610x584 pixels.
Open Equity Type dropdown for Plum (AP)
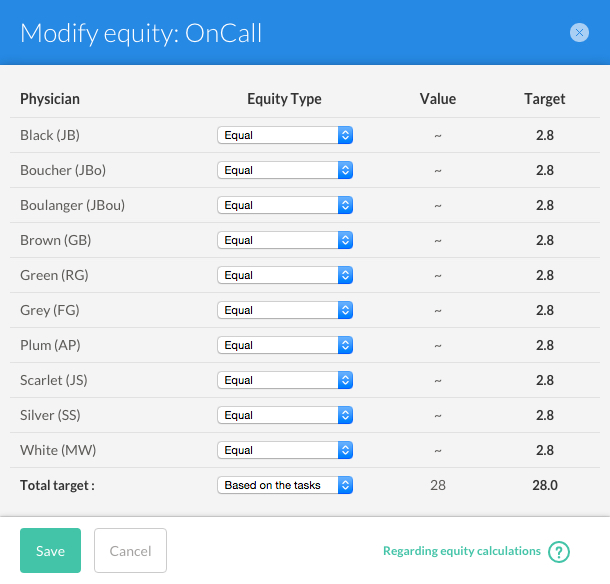285,345
